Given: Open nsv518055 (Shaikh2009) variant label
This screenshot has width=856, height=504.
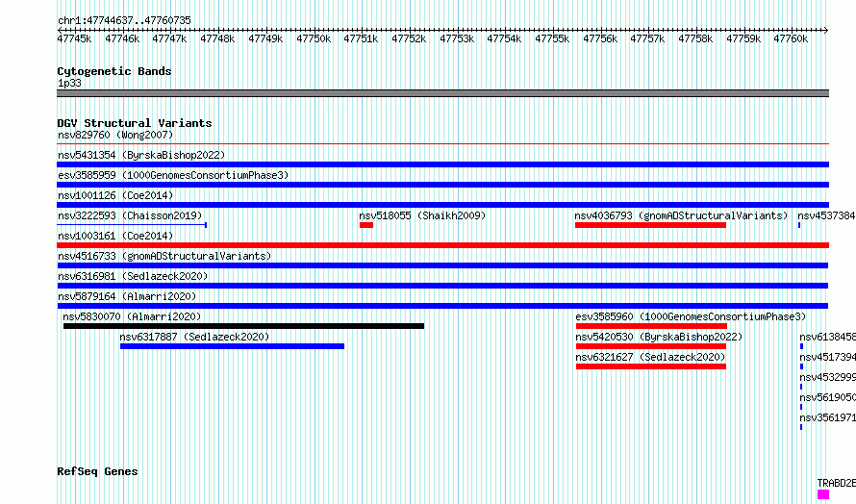Looking at the screenshot, I should (x=422, y=215).
